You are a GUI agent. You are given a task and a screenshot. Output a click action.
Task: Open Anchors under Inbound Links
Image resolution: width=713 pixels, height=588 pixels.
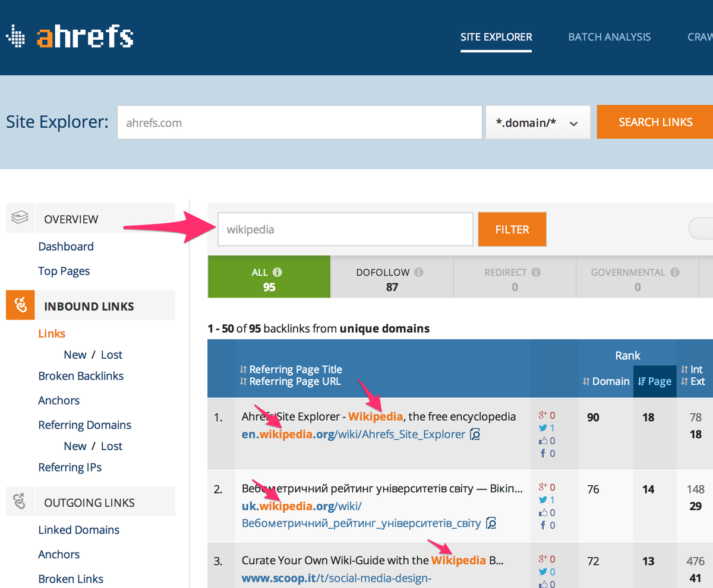pyautogui.click(x=59, y=400)
